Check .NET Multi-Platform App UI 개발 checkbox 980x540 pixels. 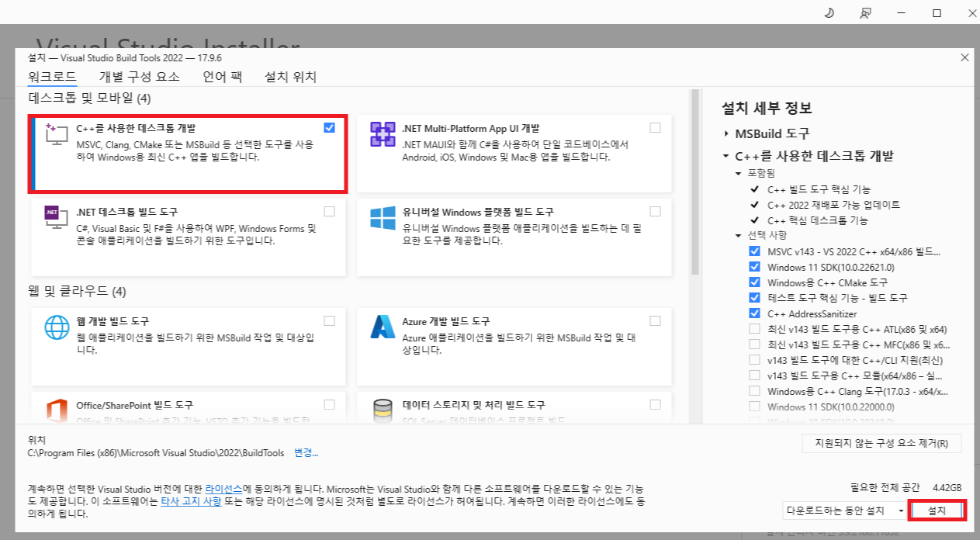(x=655, y=127)
